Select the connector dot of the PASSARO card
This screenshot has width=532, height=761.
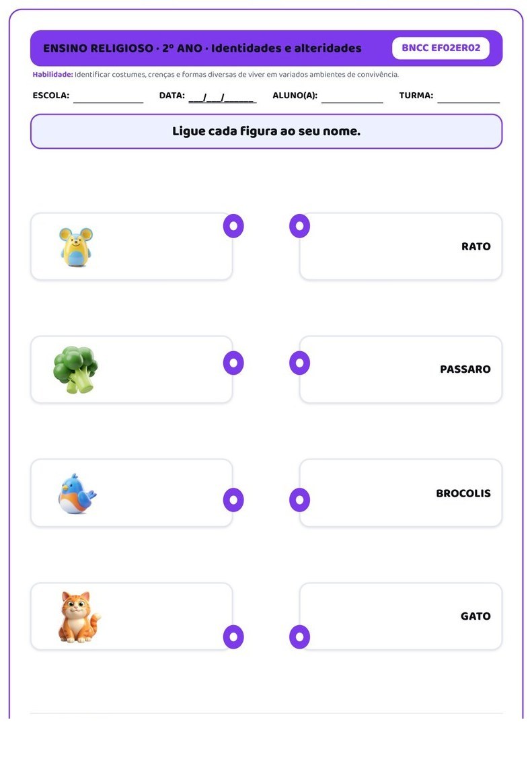(x=300, y=363)
